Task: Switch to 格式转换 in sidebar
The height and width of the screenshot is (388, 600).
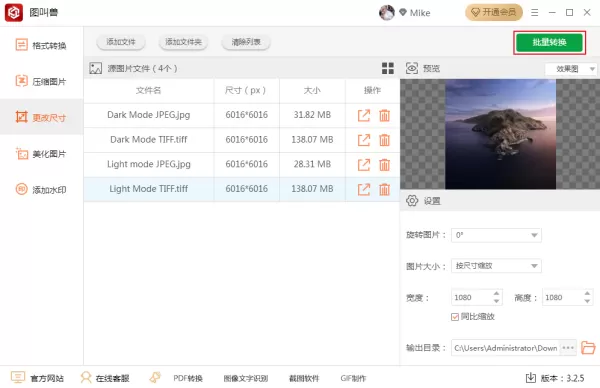Action: pyautogui.click(x=41, y=45)
